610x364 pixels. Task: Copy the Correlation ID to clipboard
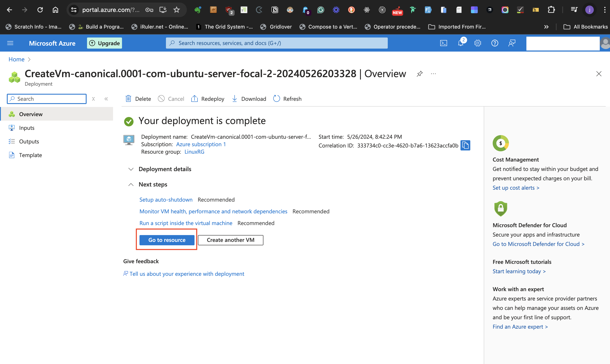point(465,146)
